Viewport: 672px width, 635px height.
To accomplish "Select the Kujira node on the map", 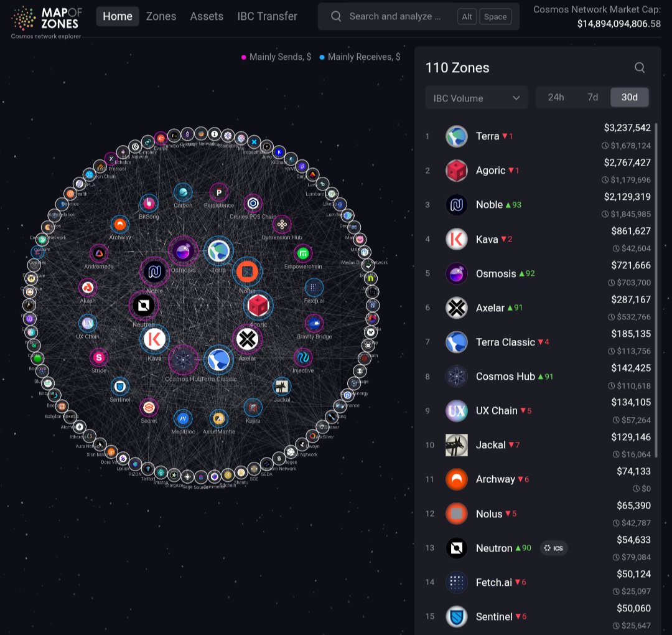I will tap(253, 407).
